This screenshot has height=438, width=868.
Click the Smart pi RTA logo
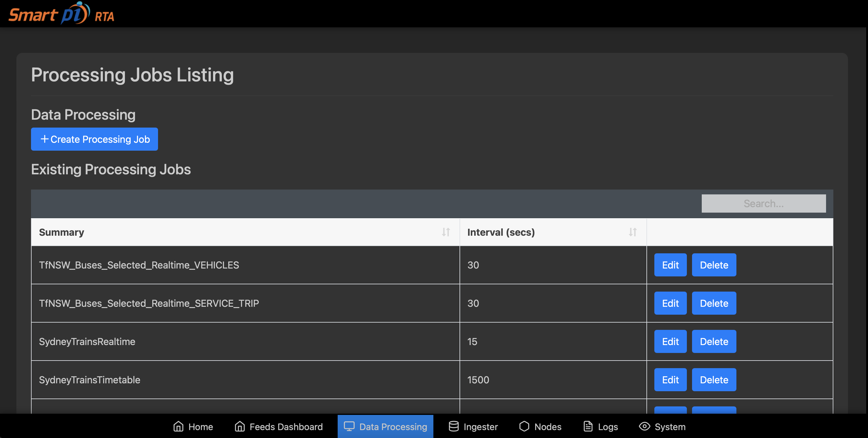point(61,13)
